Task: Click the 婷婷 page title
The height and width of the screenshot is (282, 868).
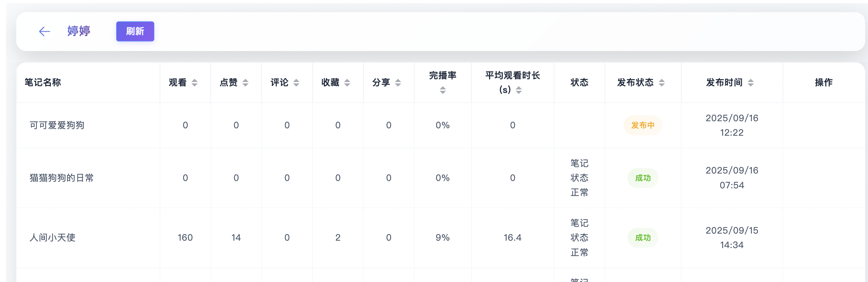Action: [x=79, y=31]
